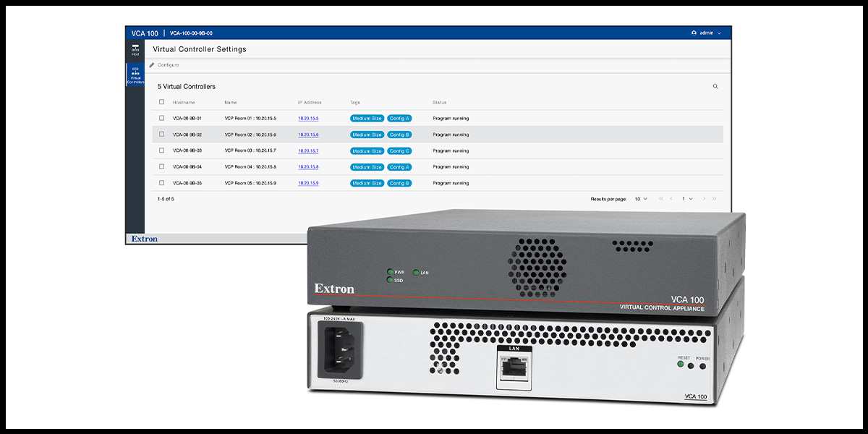Image resolution: width=868 pixels, height=434 pixels.
Task: Click the Config C tag for VCA-00-9B-03
Action: click(399, 150)
